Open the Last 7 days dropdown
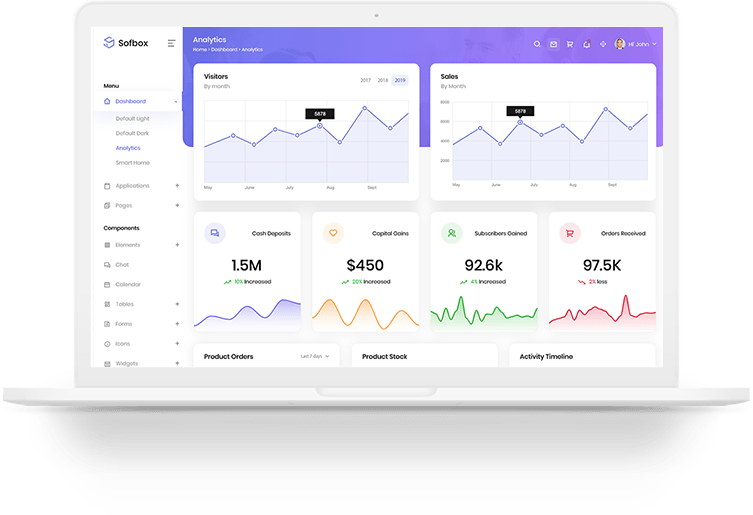Viewport: 753px width, 515px height. 319,356
